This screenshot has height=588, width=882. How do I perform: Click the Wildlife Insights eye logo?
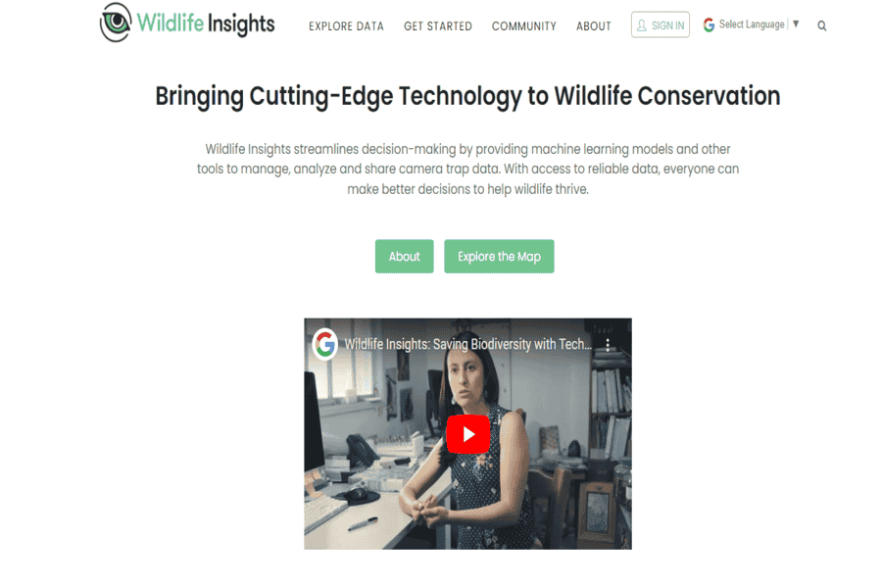coord(116,22)
